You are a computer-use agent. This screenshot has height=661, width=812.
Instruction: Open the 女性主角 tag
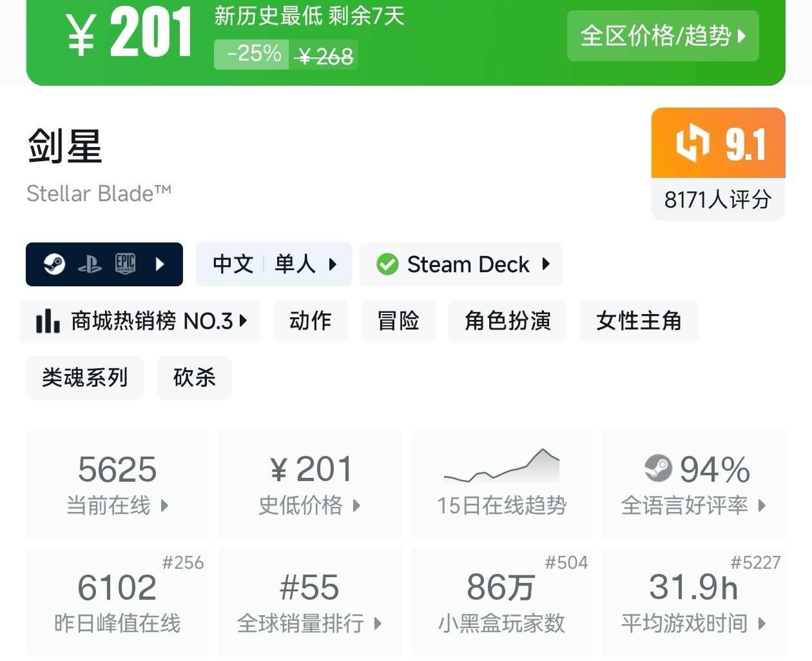(639, 321)
